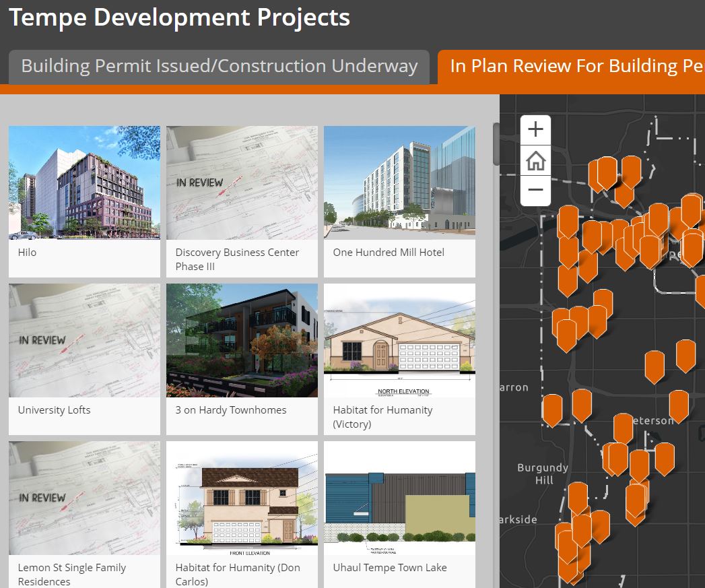Click the orange map pin near Burgundy Hill

coord(578,496)
